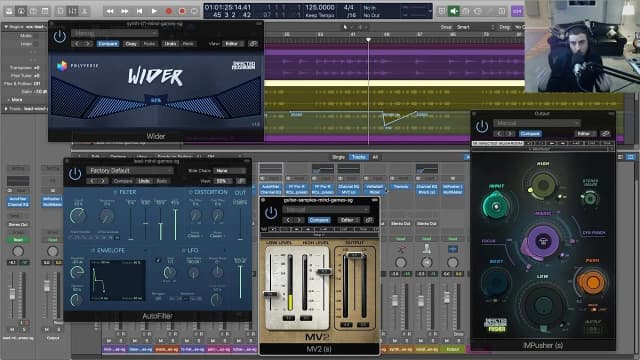Select the Tracks tab in mixer

[358, 157]
